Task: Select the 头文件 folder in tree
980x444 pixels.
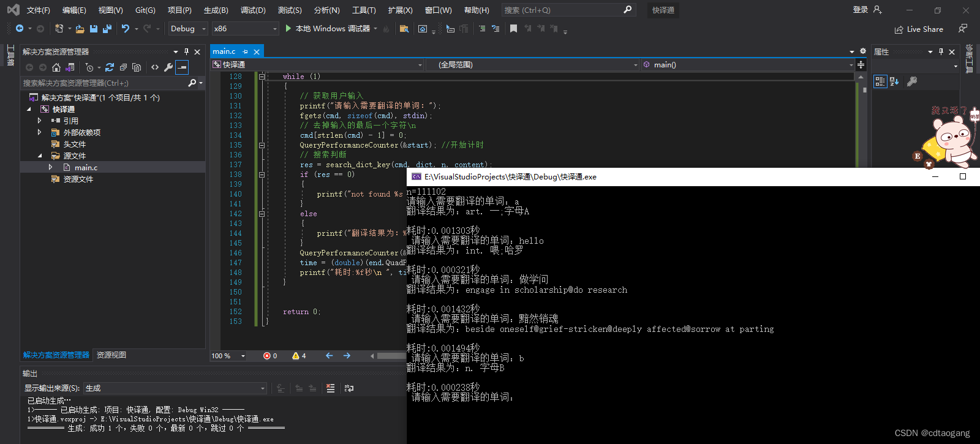Action: coord(75,144)
